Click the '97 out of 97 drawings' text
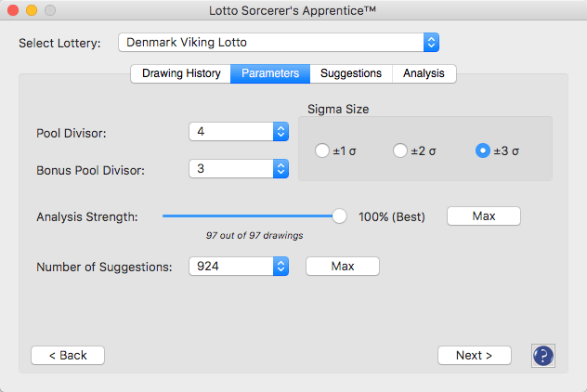 tap(254, 236)
